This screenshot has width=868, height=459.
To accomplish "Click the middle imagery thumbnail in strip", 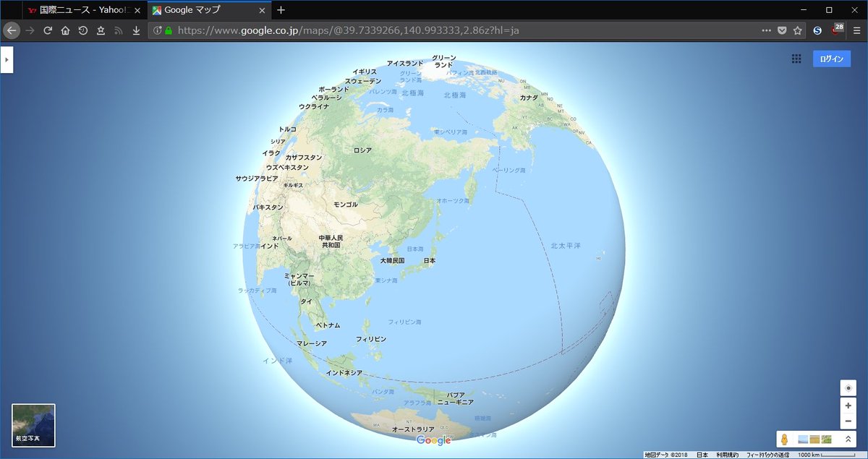I will [814, 439].
